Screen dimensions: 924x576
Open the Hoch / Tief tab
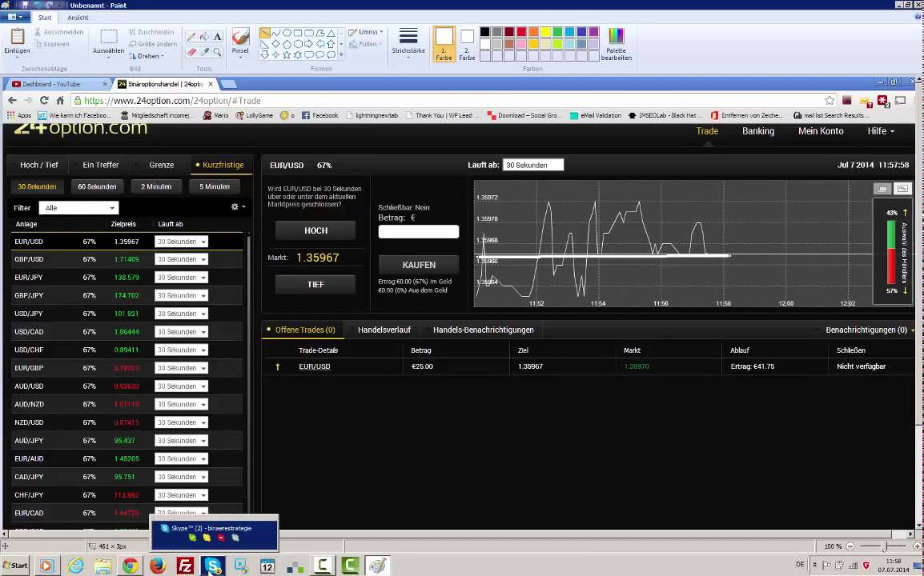pos(39,165)
